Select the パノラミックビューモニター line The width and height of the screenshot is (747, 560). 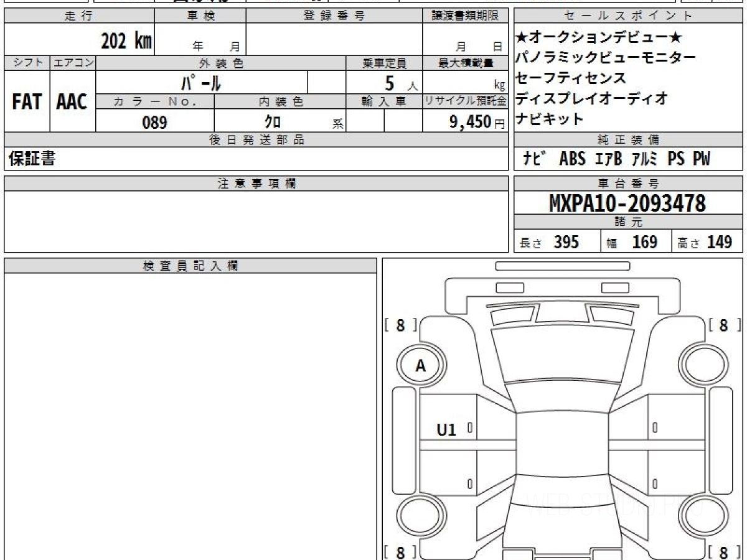pos(606,58)
